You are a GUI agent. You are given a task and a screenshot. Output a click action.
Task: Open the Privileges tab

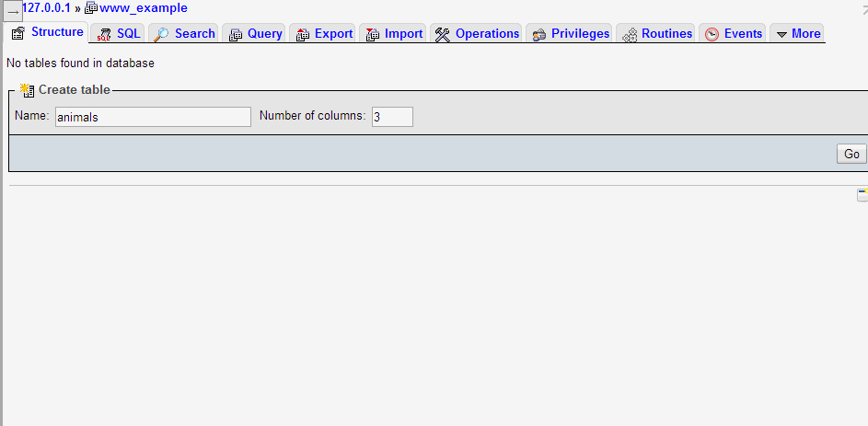[570, 34]
